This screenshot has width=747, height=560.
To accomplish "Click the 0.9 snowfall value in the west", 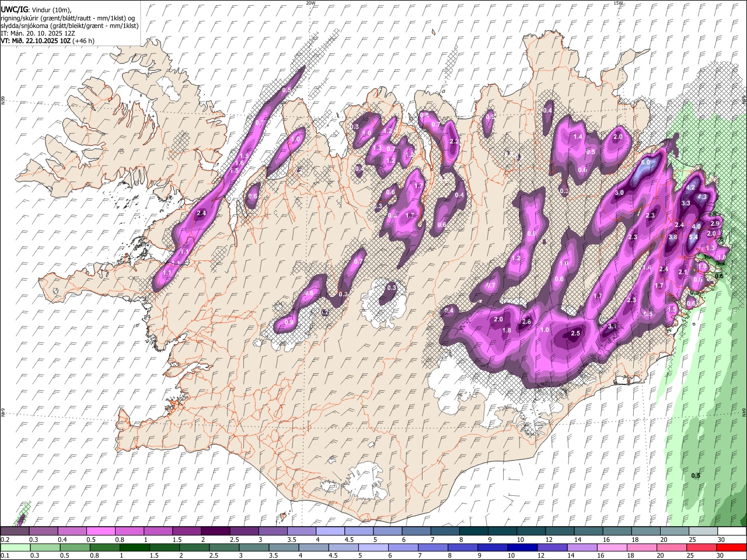I will tap(289, 323).
